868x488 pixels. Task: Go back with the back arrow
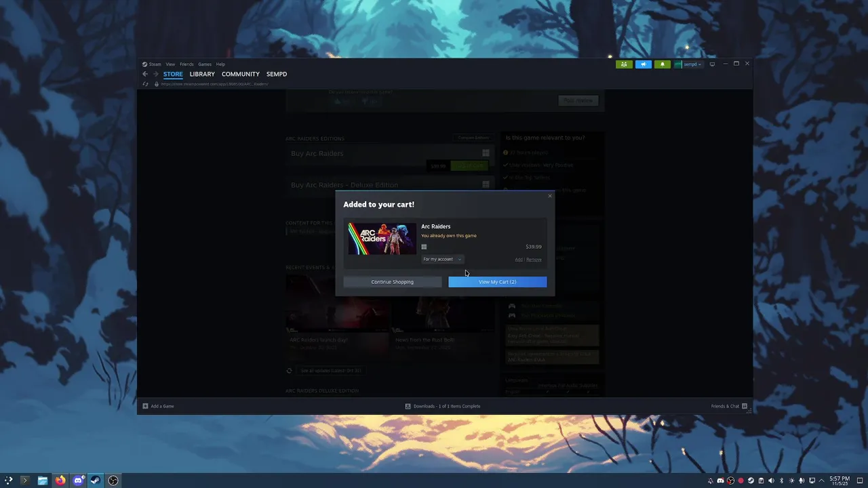tap(145, 74)
